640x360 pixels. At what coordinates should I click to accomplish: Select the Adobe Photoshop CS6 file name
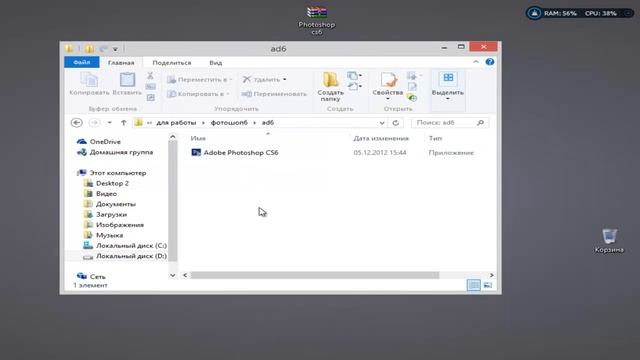pyautogui.click(x=241, y=153)
